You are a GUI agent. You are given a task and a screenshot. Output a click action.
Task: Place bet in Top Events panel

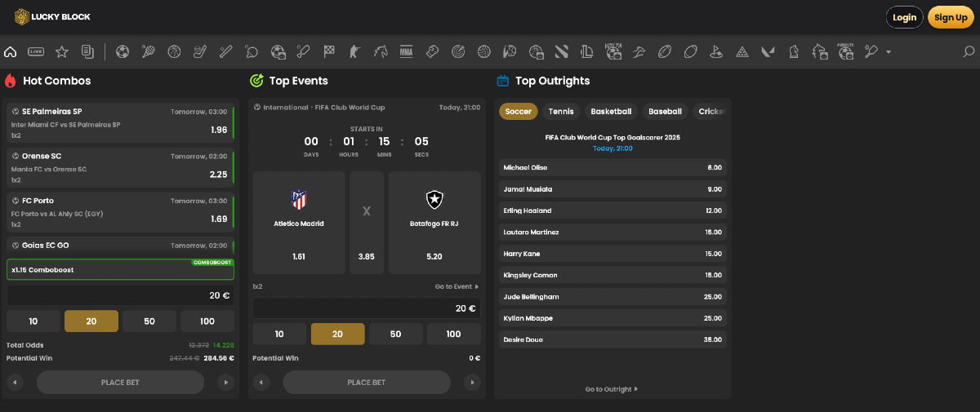point(367,382)
